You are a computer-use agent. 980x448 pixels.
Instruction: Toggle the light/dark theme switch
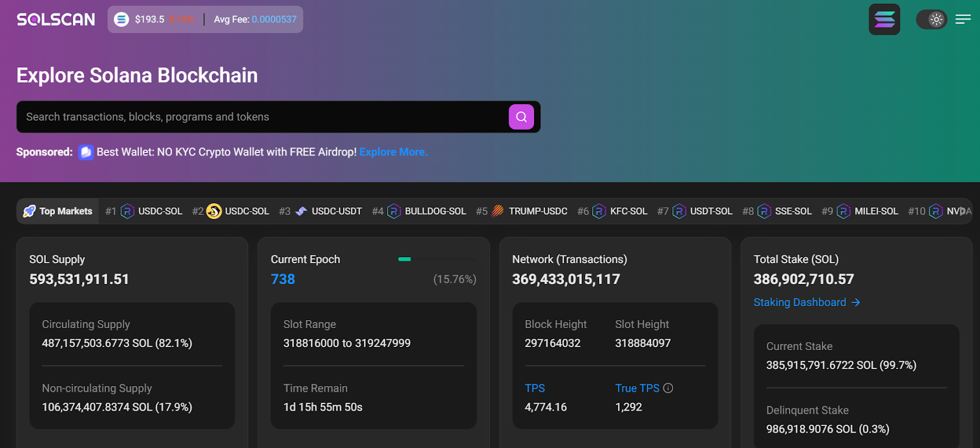(x=932, y=20)
